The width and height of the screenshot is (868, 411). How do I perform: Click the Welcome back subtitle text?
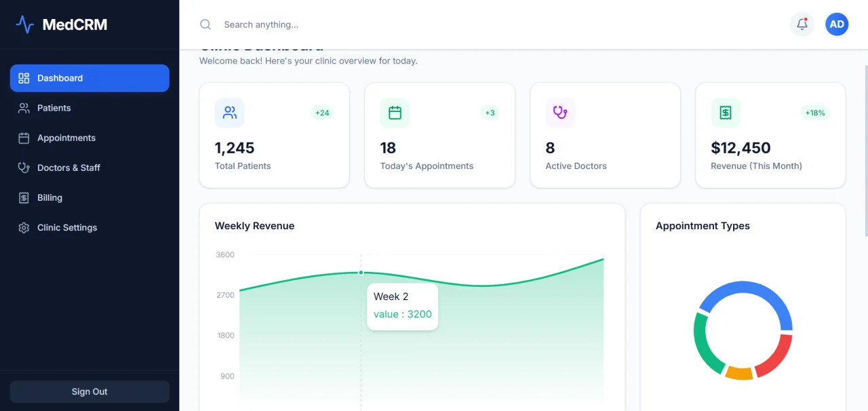pos(309,61)
